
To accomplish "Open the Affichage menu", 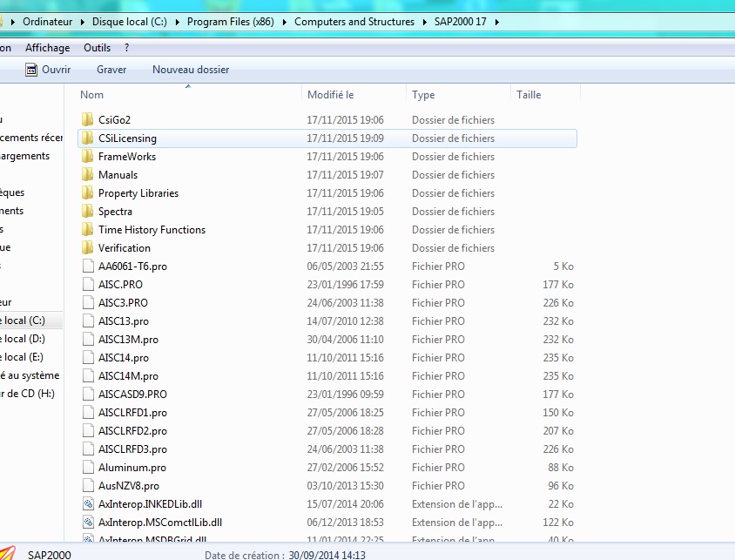I will tap(47, 48).
